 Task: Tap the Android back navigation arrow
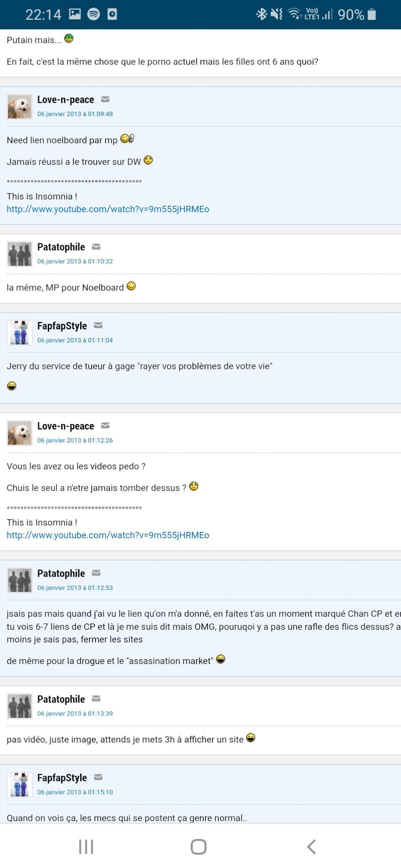pos(312,847)
